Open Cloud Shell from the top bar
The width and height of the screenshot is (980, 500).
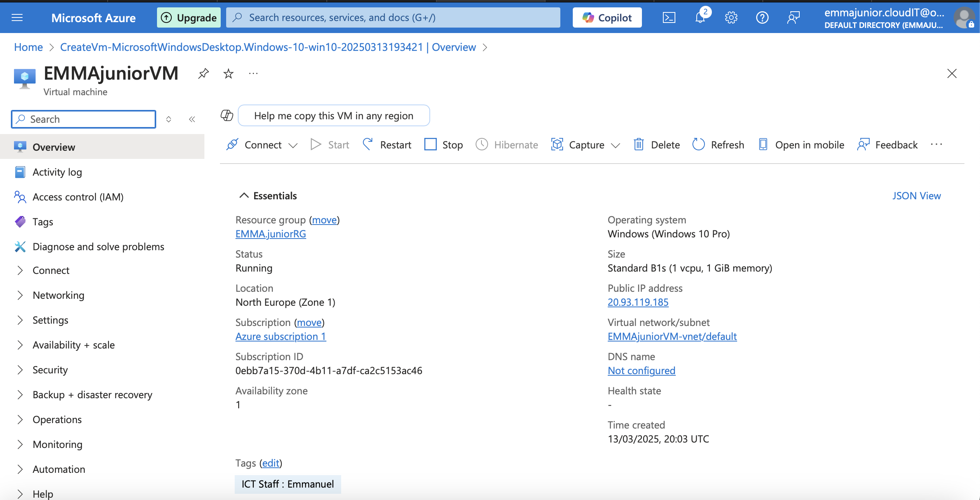click(669, 17)
